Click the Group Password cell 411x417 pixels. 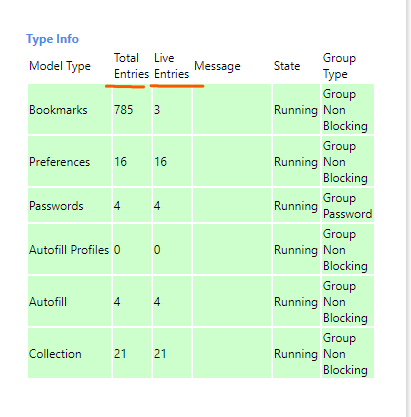[347, 206]
